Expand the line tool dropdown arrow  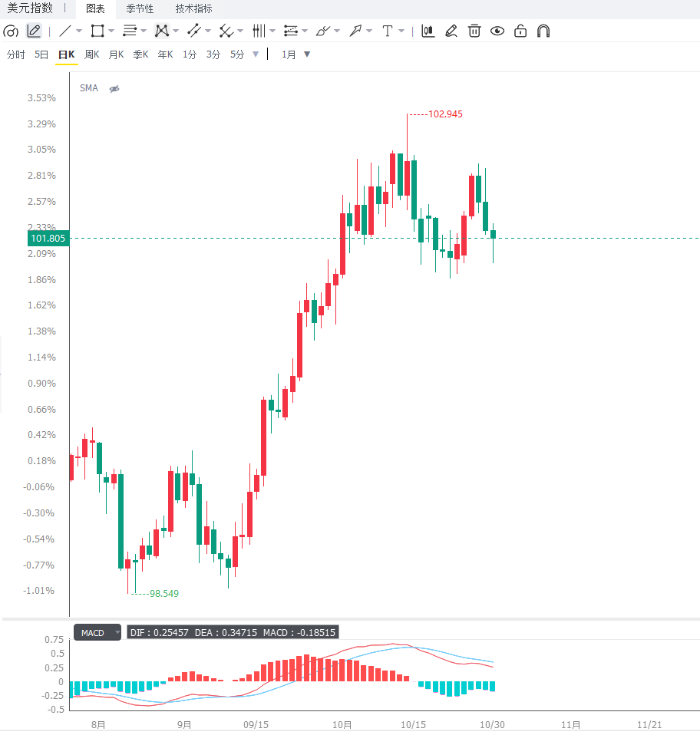[79, 31]
